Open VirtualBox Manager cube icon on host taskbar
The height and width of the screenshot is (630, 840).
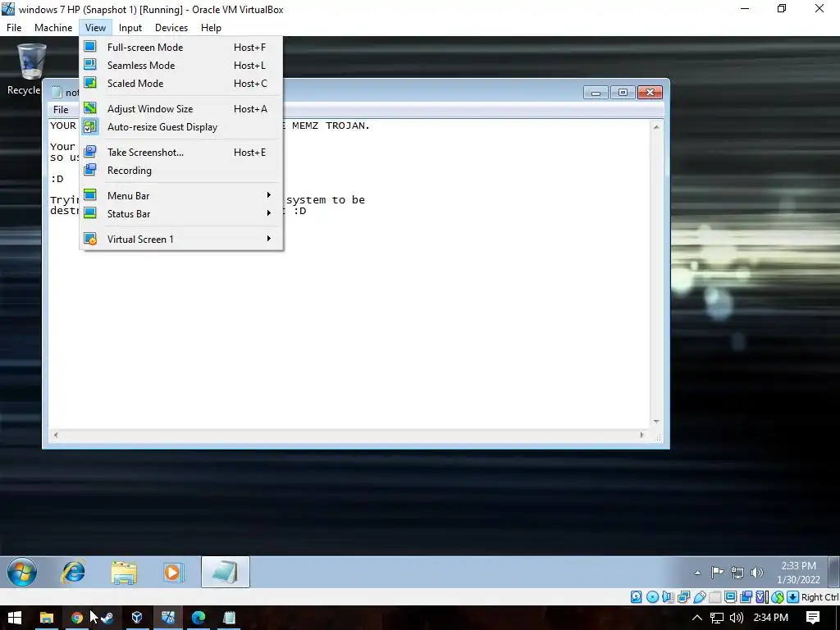pyautogui.click(x=137, y=618)
